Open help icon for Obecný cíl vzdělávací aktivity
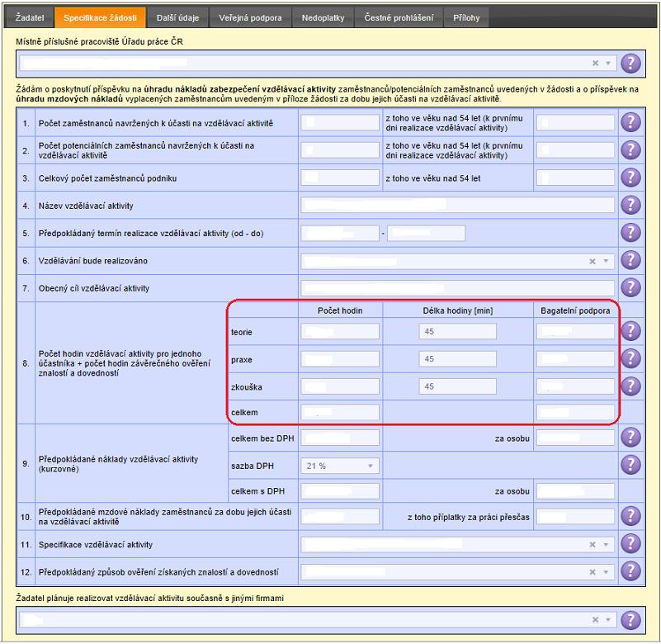 [x=630, y=287]
